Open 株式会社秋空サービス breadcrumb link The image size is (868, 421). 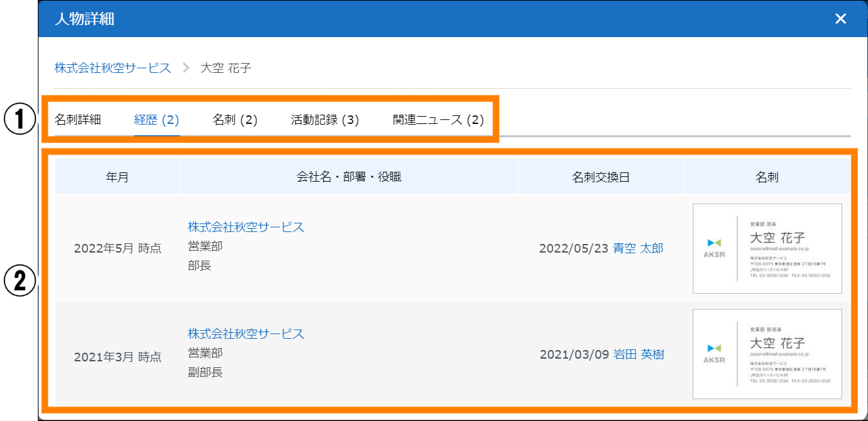(x=113, y=68)
